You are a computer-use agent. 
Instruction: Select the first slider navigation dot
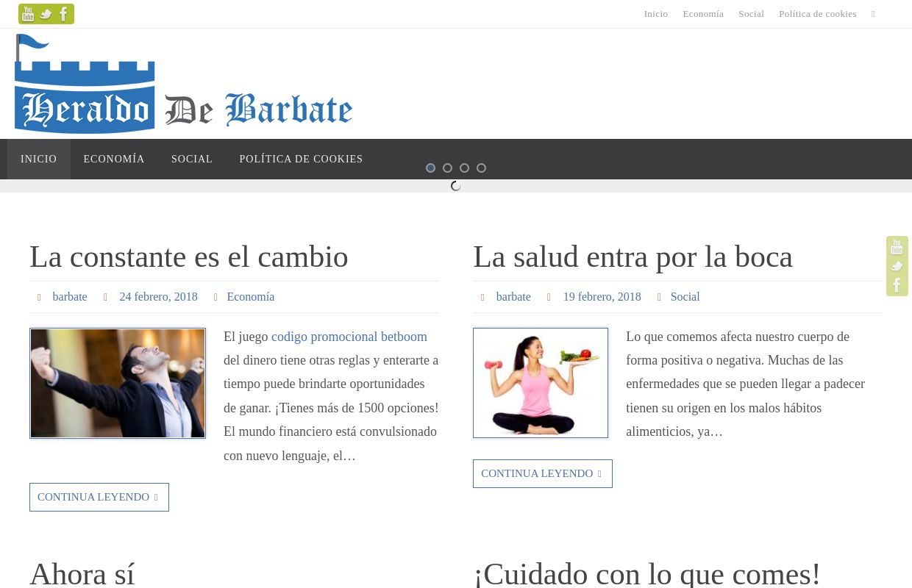(x=430, y=168)
